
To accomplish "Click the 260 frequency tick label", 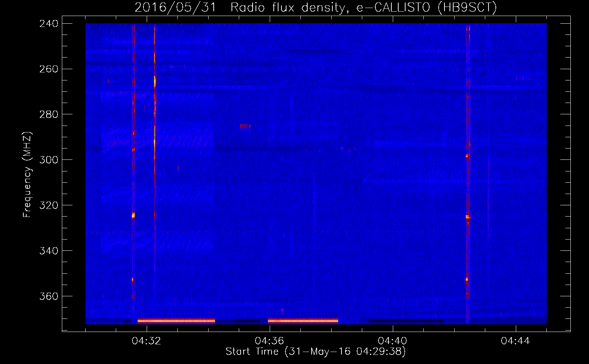I will click(49, 69).
